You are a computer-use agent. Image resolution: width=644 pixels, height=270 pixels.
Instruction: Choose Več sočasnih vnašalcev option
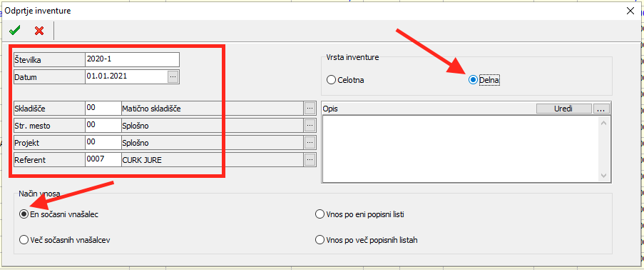64,239
